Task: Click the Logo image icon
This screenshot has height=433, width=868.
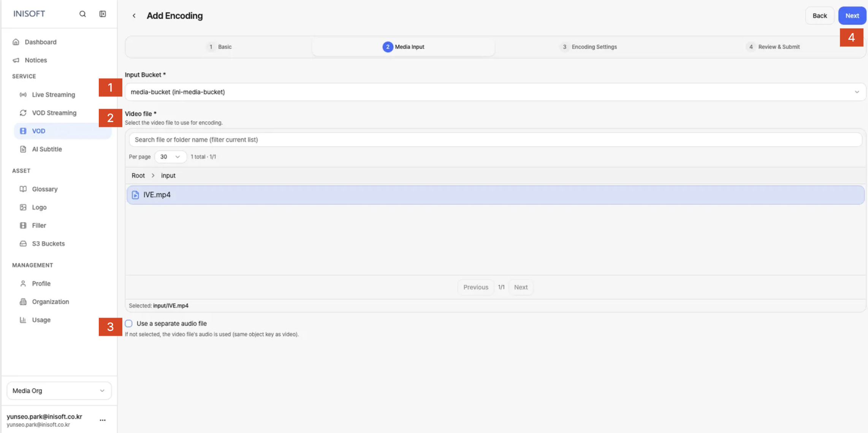Action: coord(23,207)
